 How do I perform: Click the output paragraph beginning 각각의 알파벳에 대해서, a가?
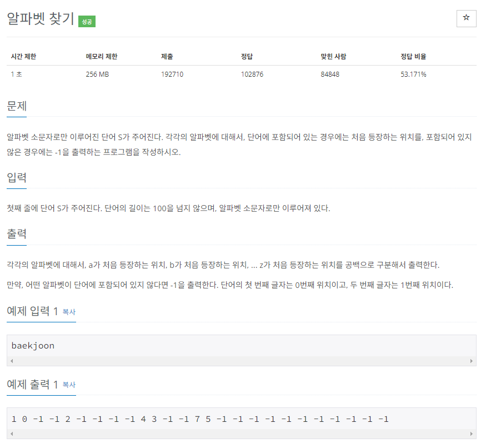tap(223, 265)
